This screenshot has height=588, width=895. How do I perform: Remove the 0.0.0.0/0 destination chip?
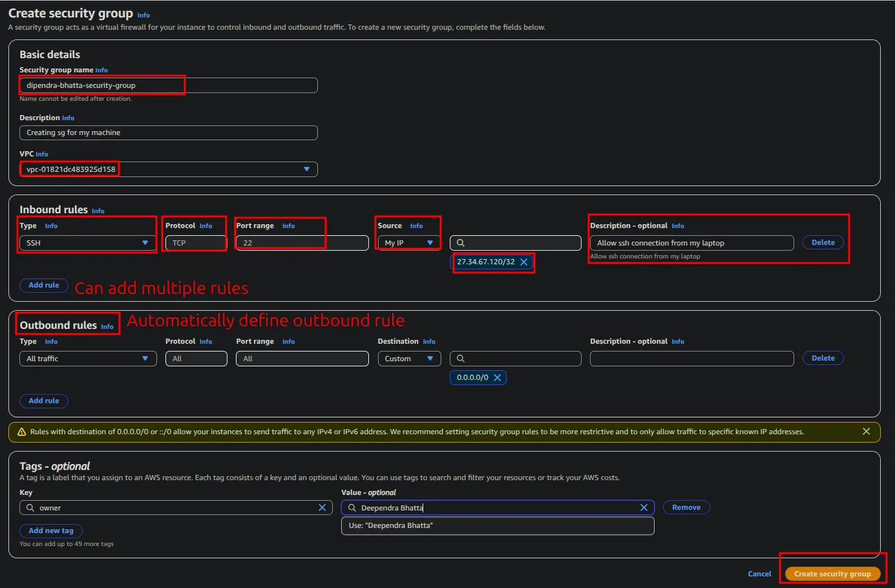[498, 377]
